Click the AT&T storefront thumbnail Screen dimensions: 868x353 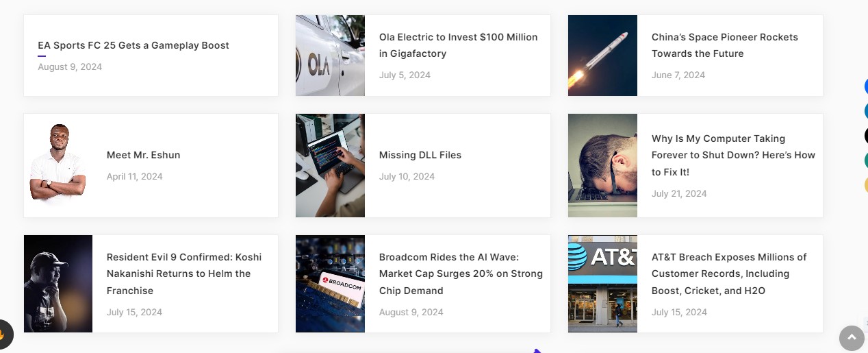click(602, 284)
